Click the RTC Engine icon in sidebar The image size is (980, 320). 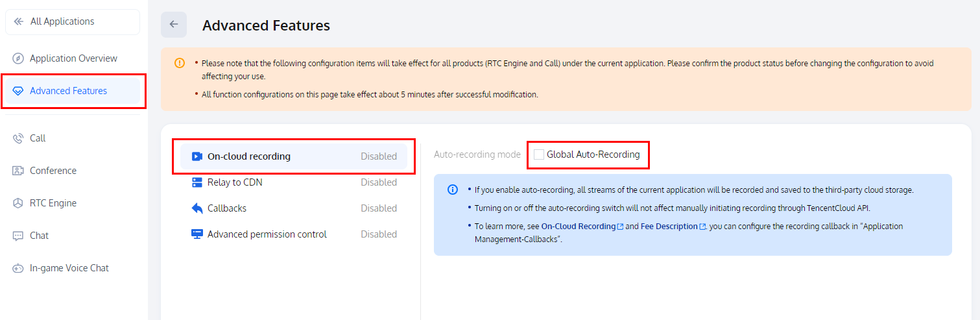point(18,203)
